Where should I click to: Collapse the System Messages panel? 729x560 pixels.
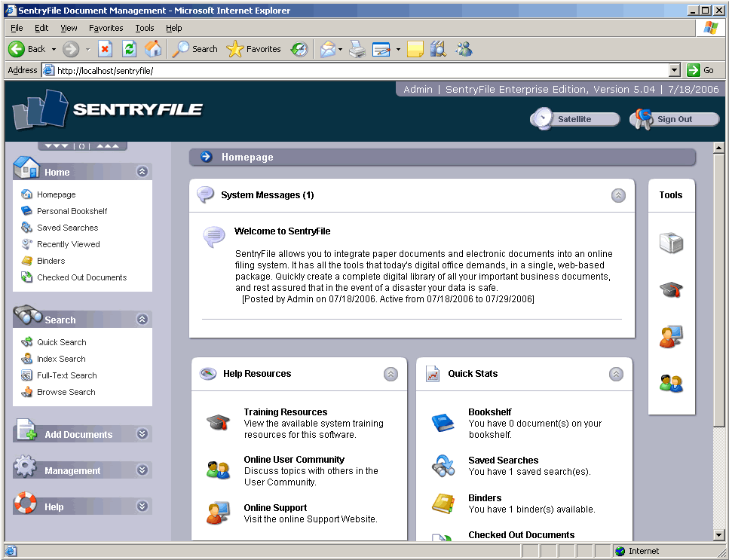pos(618,195)
